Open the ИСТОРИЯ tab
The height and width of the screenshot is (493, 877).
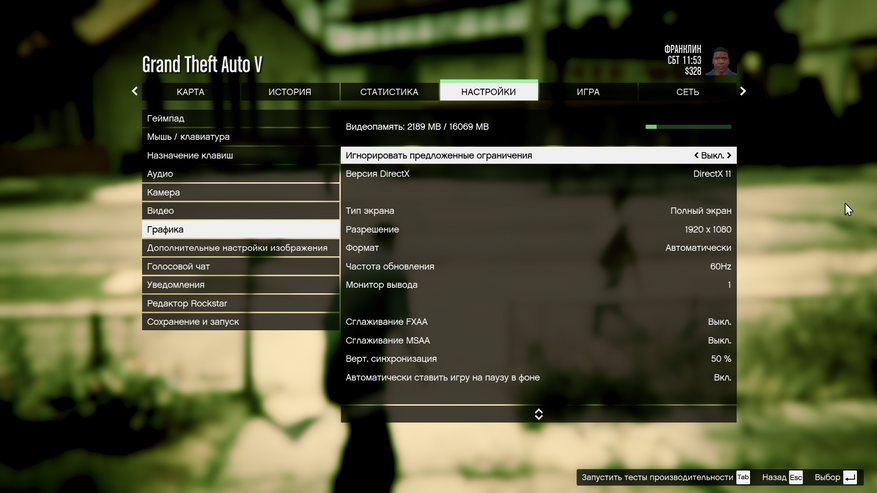coord(290,92)
